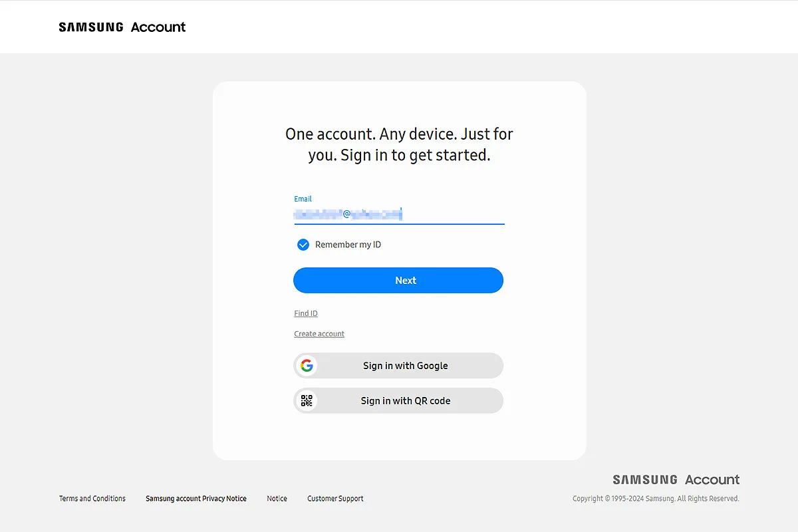798x532 pixels.
Task: Open the Find ID link
Action: coord(305,313)
